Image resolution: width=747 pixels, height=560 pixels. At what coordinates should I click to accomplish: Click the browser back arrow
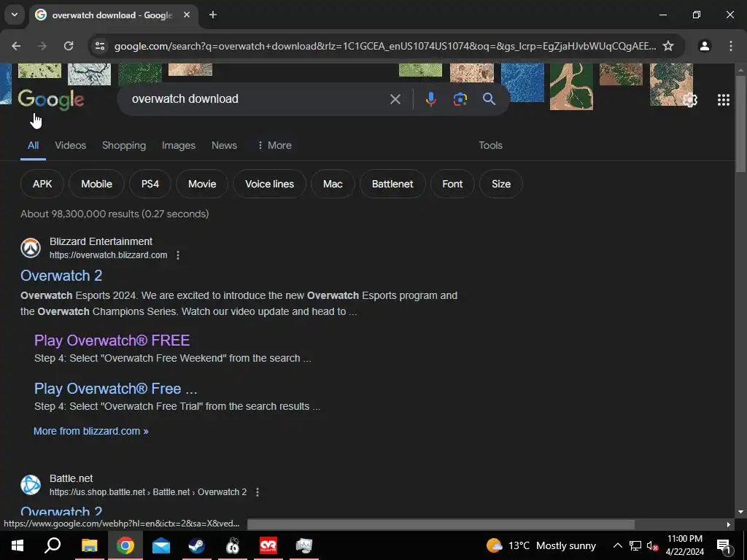pos(16,46)
